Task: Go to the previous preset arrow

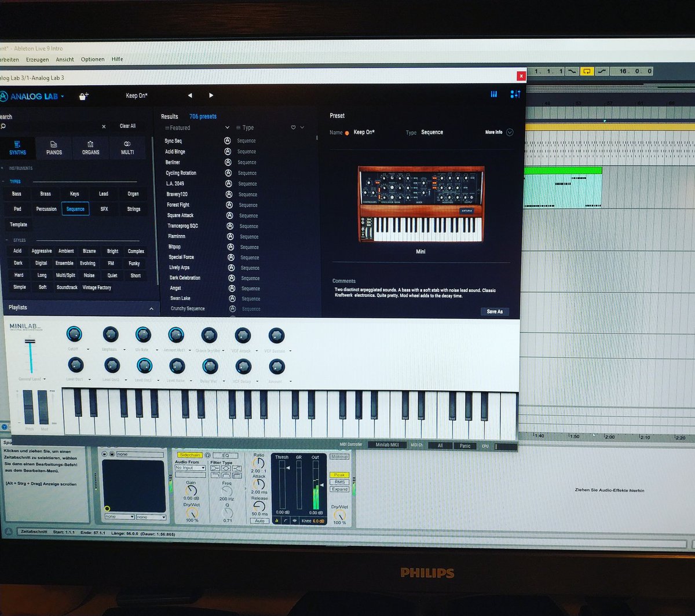Action: click(190, 96)
